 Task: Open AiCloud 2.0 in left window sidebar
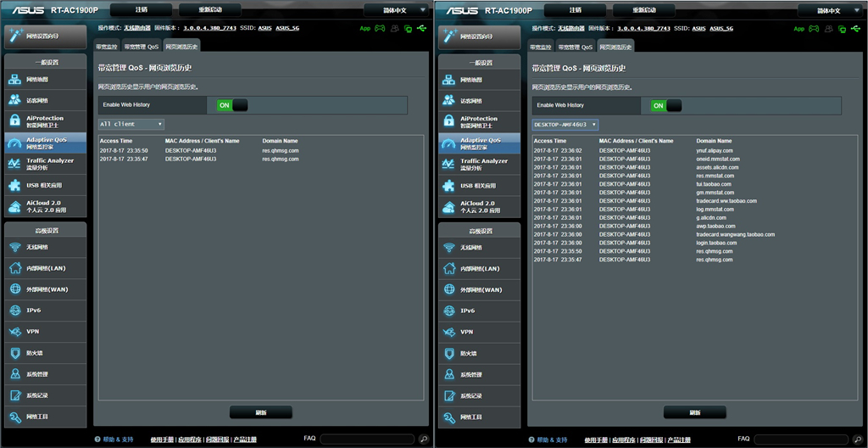(x=46, y=206)
